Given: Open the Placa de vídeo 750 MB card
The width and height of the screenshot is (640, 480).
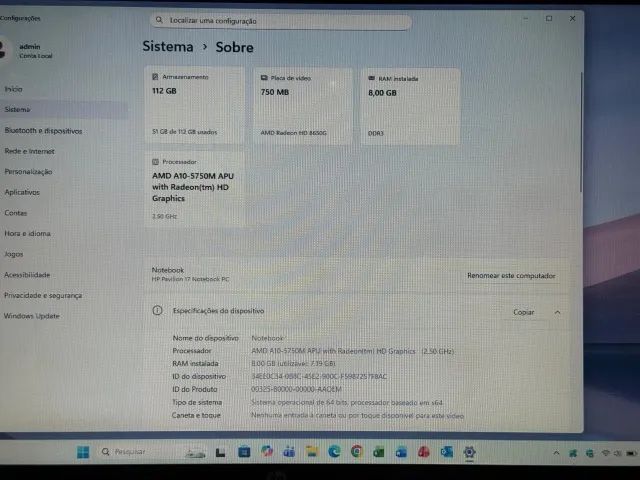Looking at the screenshot, I should point(302,106).
